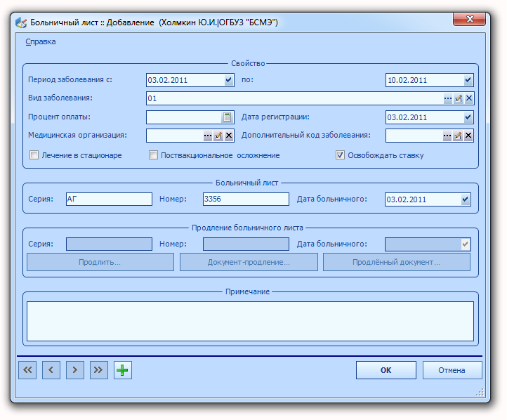Click the end date value 10.02.2011

(x=407, y=80)
